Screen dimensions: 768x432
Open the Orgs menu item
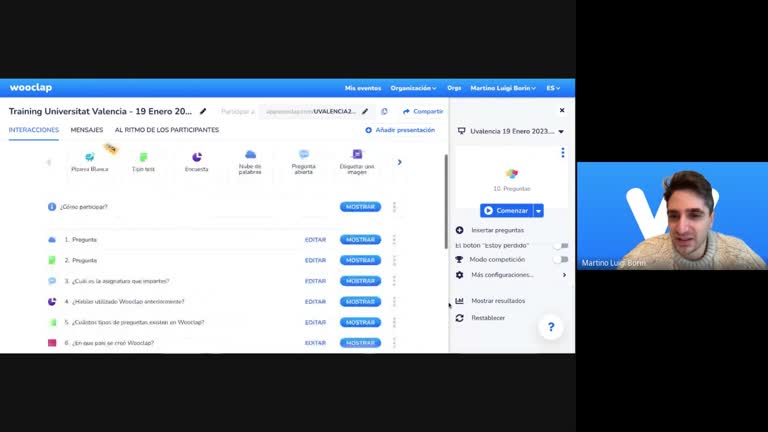coord(454,88)
